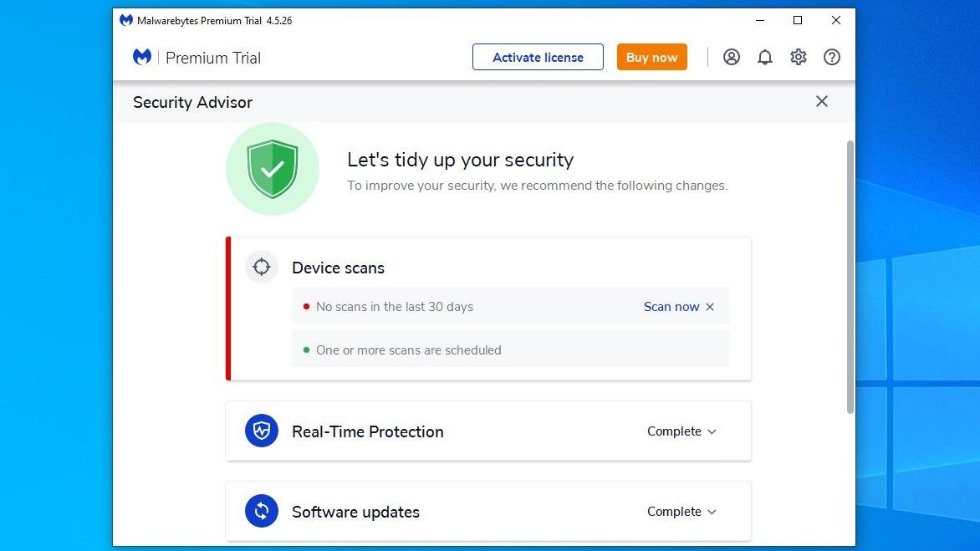Click the Activate license button
The height and width of the screenshot is (551, 980).
tap(538, 57)
